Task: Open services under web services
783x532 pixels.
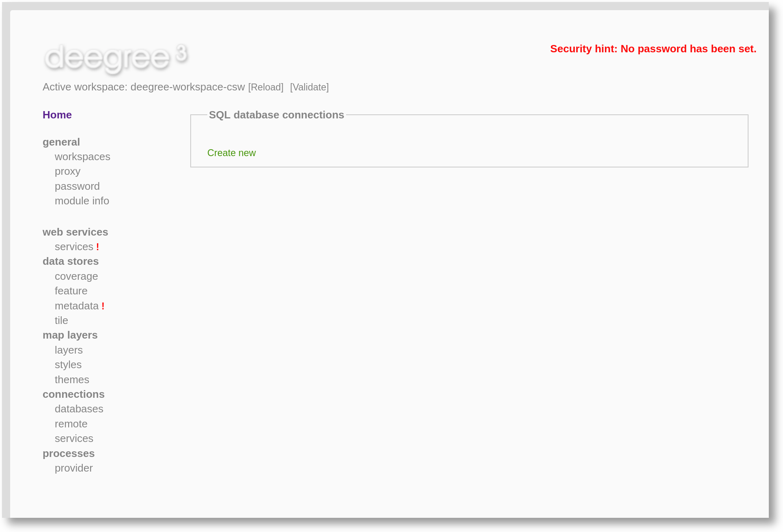Action: click(x=74, y=247)
